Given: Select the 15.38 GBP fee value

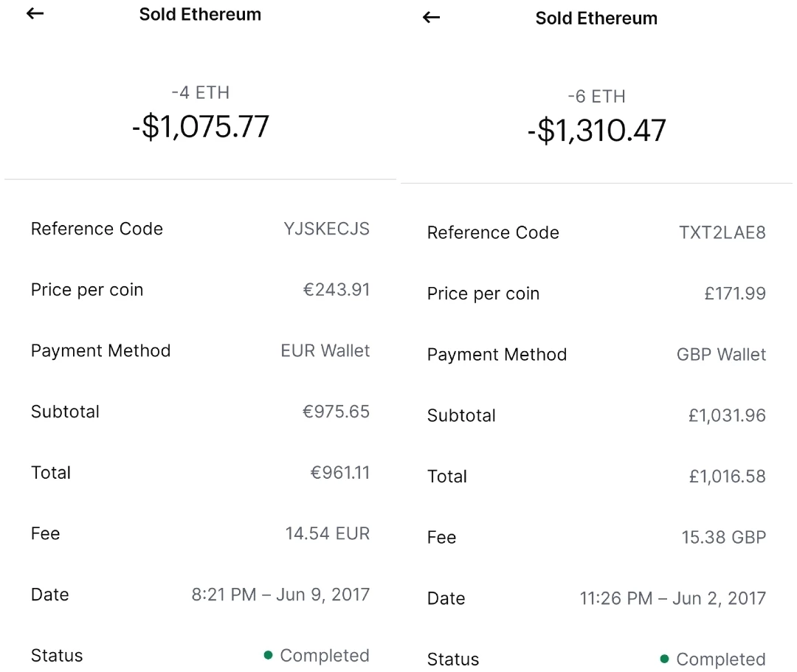Looking at the screenshot, I should point(724,538).
